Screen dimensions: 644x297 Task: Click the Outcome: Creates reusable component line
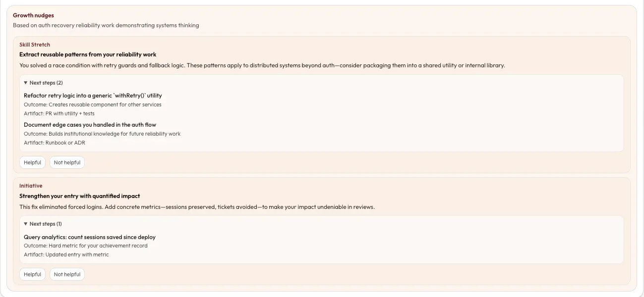(92, 105)
